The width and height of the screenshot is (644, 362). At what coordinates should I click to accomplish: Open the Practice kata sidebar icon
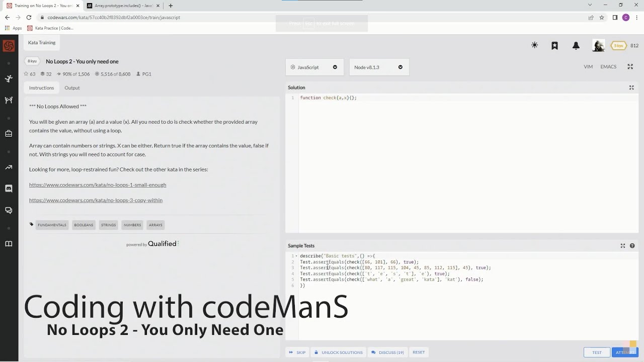9,78
